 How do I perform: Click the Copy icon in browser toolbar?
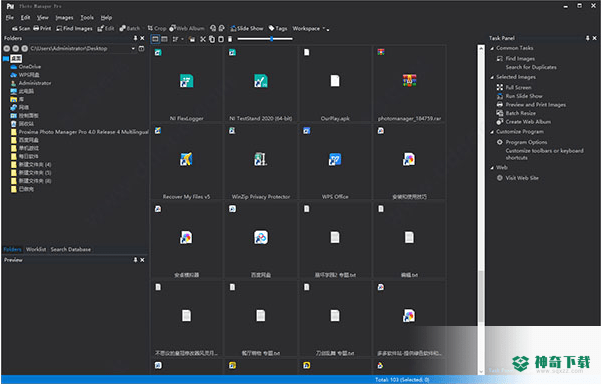[x=212, y=39]
